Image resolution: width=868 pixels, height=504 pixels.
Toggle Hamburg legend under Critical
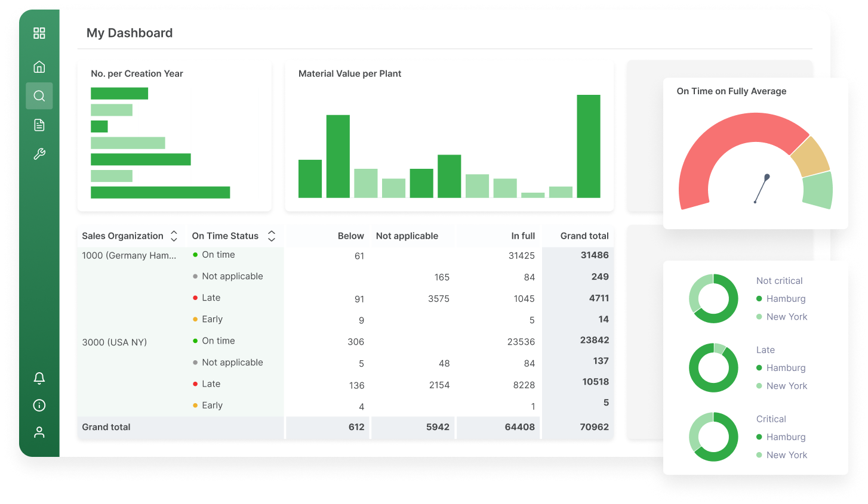click(x=785, y=437)
